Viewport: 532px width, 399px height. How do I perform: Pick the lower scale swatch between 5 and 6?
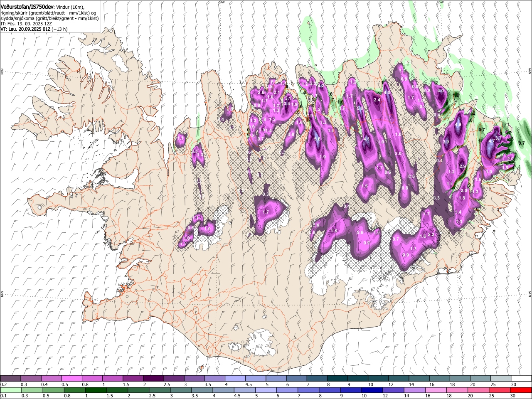pyautogui.click(x=266, y=390)
